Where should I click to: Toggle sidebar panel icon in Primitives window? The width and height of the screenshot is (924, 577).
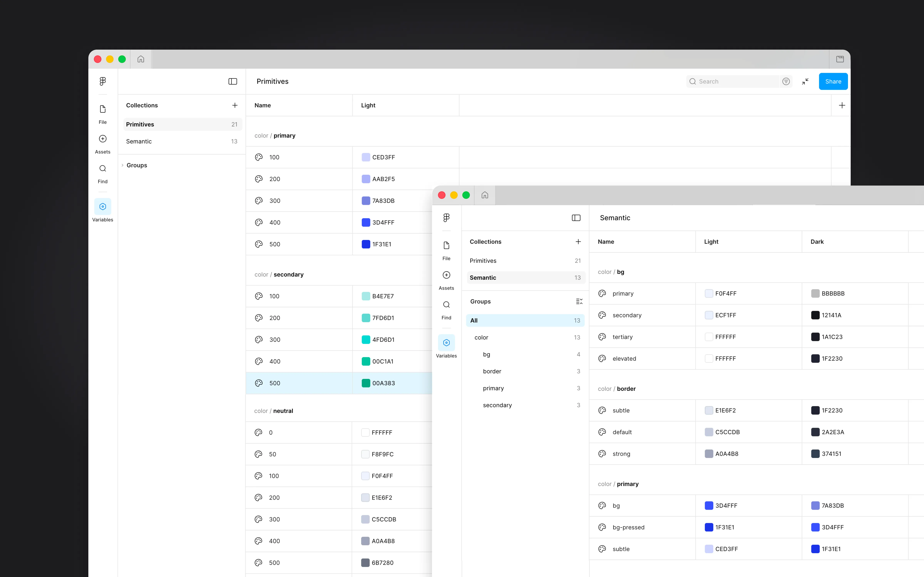233,81
